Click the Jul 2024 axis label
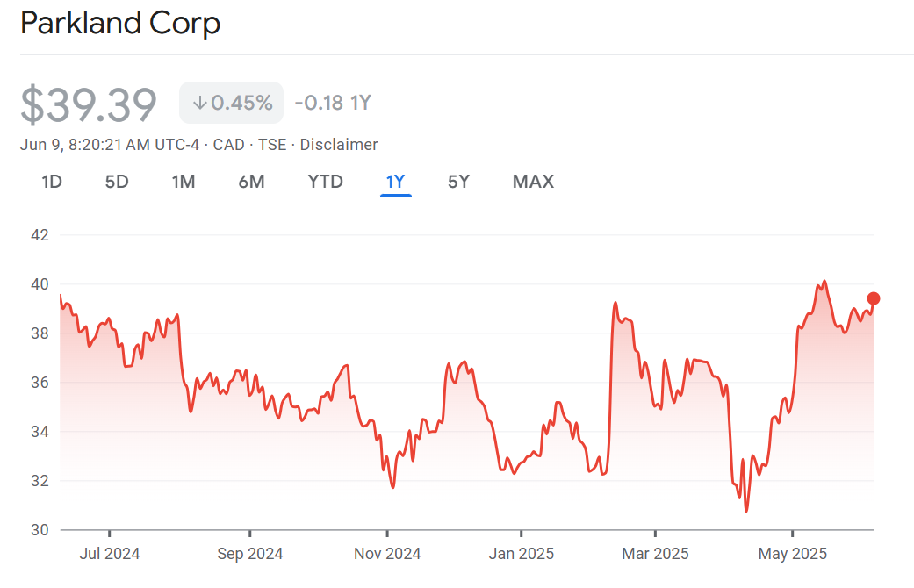Viewport: 914px width, 588px height. (x=110, y=554)
